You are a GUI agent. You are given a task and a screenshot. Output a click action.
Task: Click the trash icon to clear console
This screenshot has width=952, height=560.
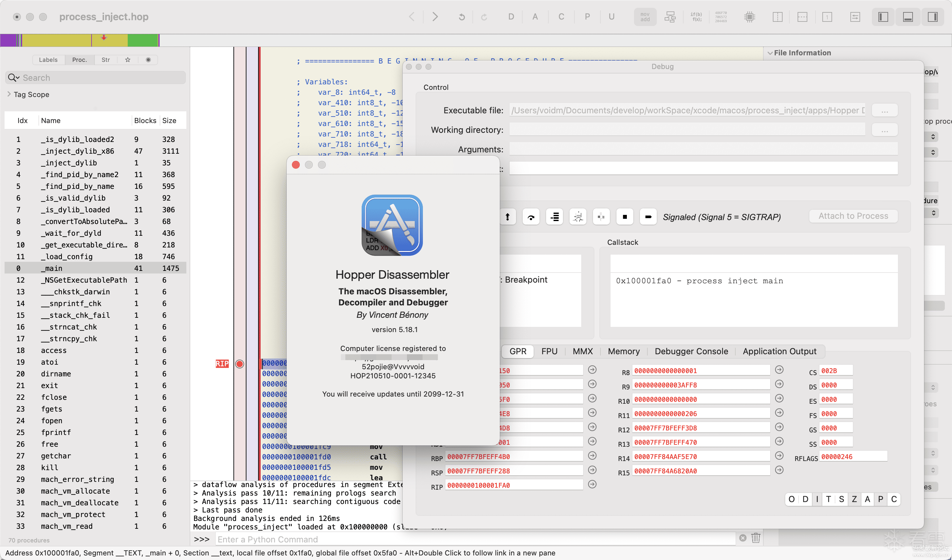point(756,538)
